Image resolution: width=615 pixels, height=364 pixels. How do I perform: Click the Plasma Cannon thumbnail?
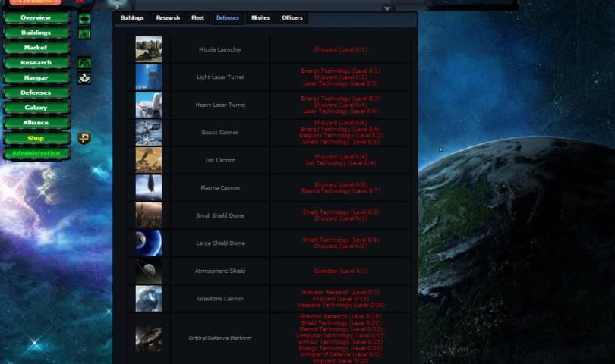point(148,188)
